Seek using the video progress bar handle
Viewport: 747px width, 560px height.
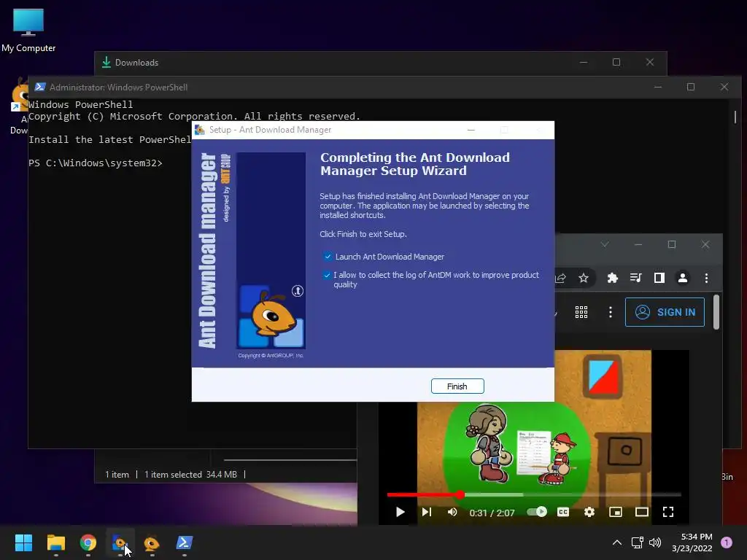click(460, 495)
